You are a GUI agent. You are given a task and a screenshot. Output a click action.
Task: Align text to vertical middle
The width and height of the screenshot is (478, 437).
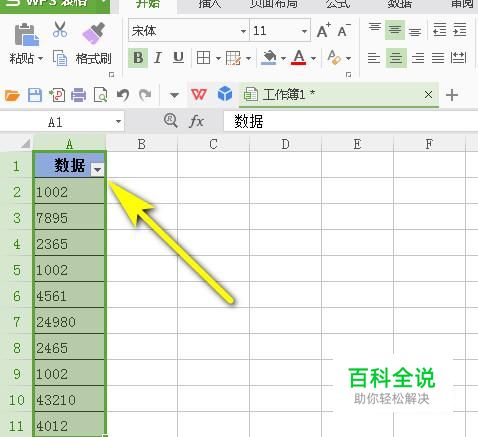coord(395,30)
